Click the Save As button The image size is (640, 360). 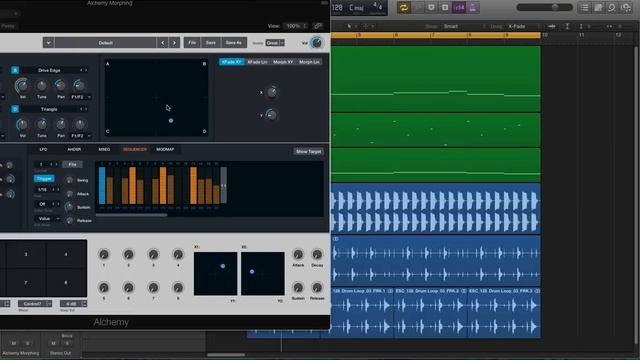[233, 42]
